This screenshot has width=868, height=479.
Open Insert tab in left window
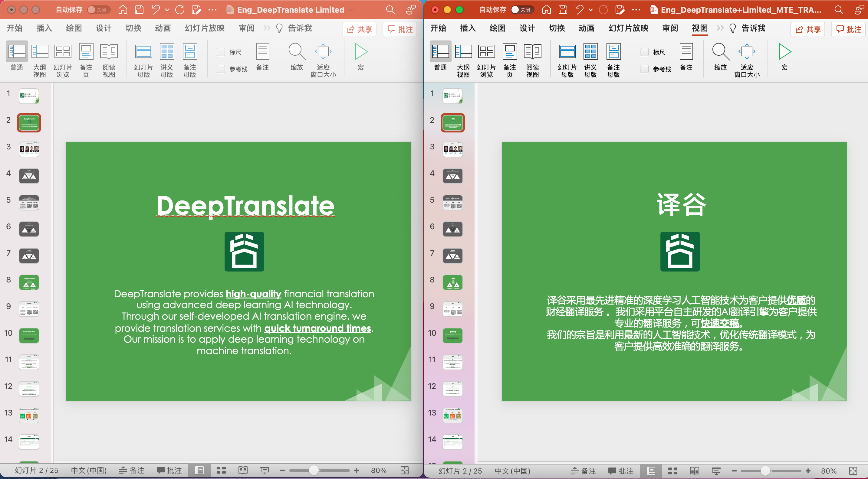[44, 28]
